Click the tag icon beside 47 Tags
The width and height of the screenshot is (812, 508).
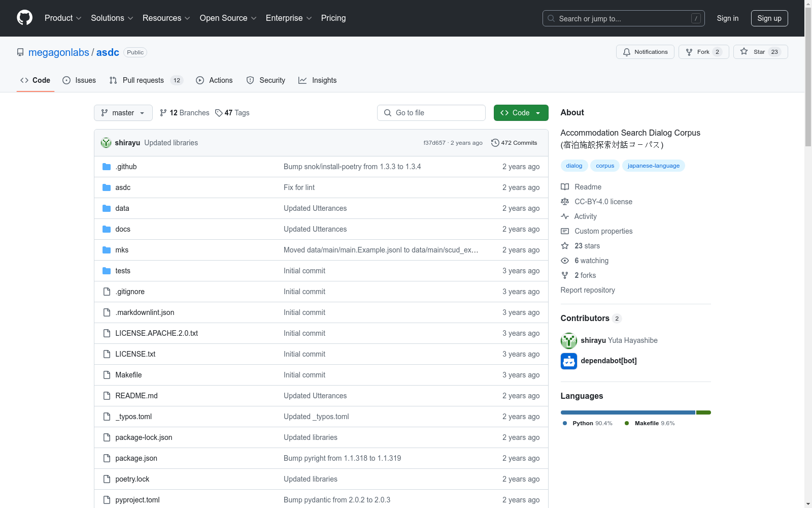click(219, 113)
